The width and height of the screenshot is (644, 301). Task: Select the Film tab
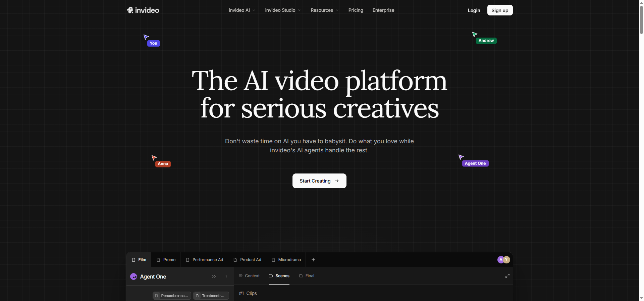tap(139, 260)
